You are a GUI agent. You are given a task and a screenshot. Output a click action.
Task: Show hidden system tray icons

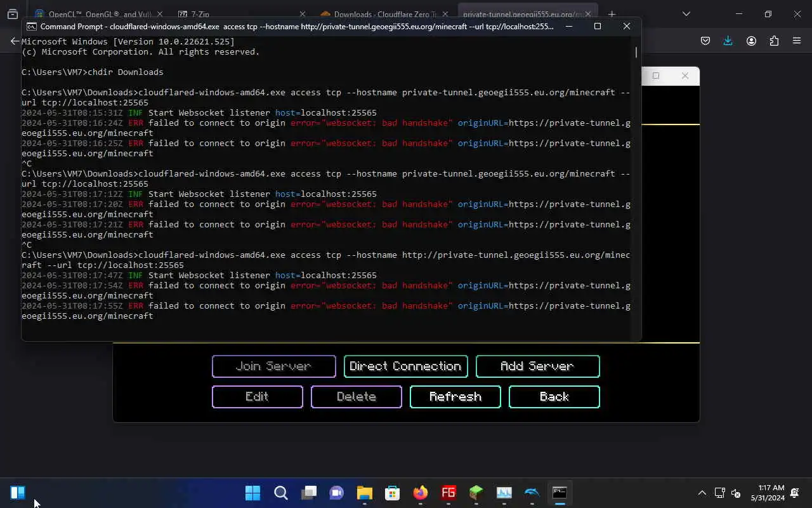[702, 493]
